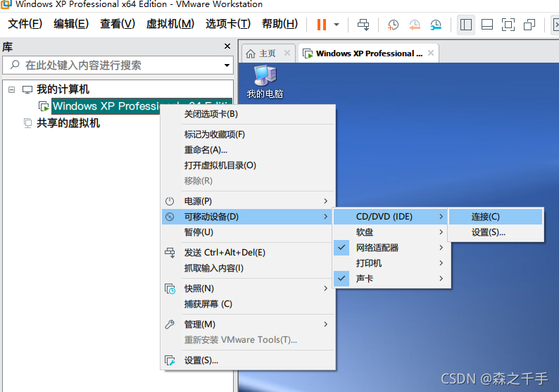
Task: Open the 管理(M) submenu
Action: point(249,324)
